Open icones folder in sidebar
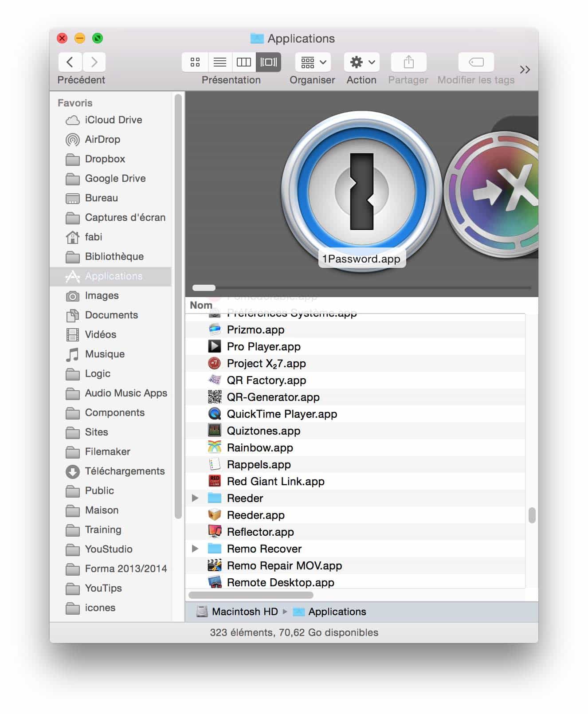The width and height of the screenshot is (588, 714). click(x=111, y=608)
